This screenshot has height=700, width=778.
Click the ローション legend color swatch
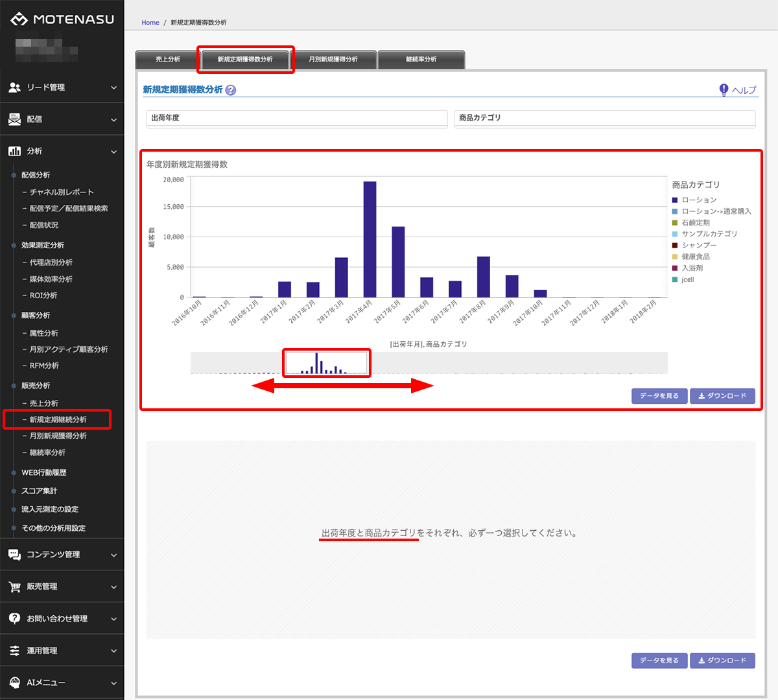(x=675, y=200)
